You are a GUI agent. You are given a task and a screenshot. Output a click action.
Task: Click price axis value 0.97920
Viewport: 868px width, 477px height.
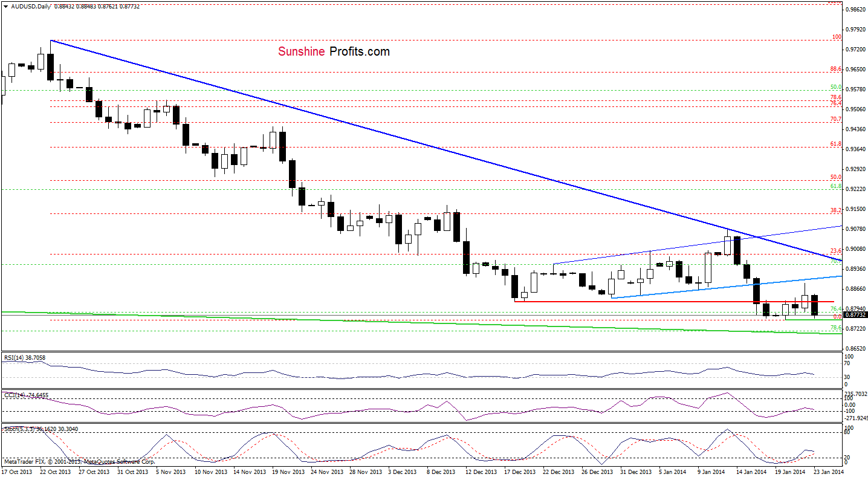[x=855, y=30]
